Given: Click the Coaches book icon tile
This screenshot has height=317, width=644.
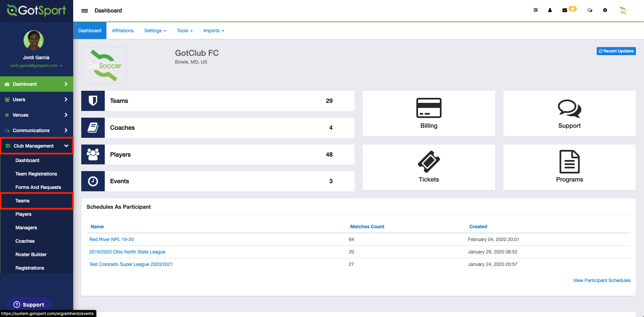Looking at the screenshot, I should 93,128.
